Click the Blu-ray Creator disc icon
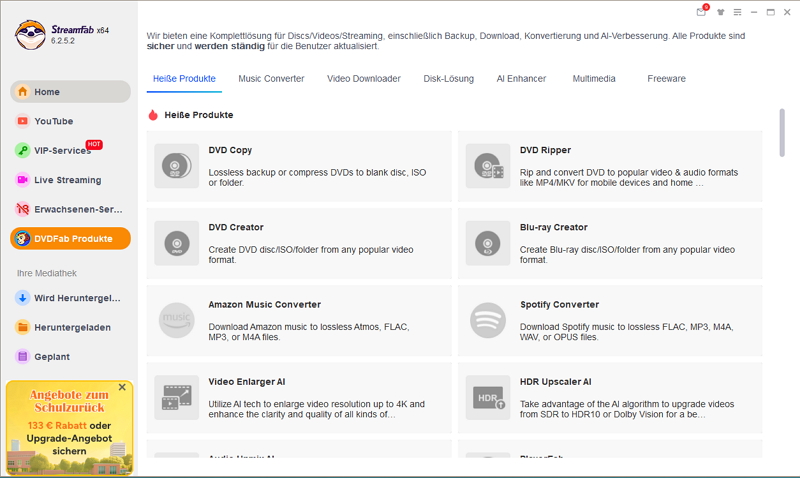 (488, 243)
